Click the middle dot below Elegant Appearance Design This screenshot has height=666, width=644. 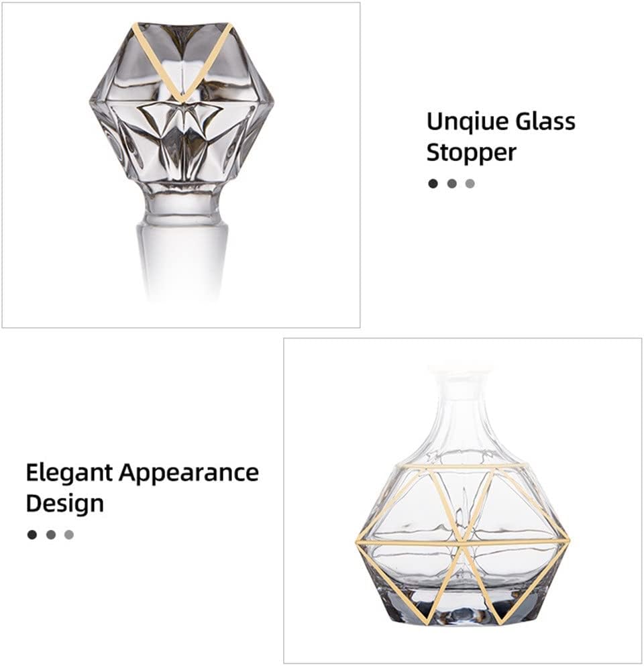tap(51, 535)
